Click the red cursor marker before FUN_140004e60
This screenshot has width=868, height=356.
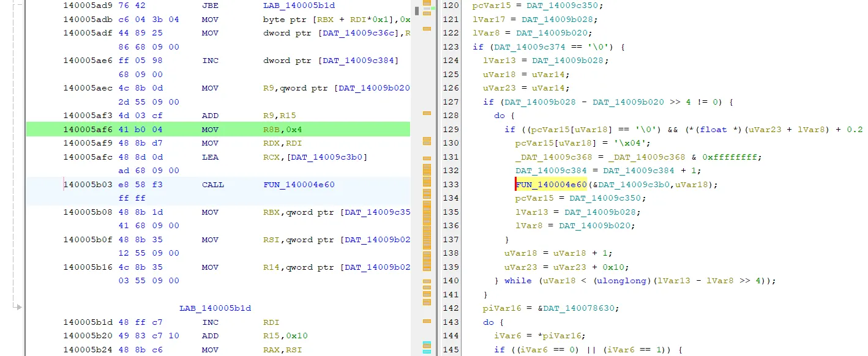click(x=516, y=185)
